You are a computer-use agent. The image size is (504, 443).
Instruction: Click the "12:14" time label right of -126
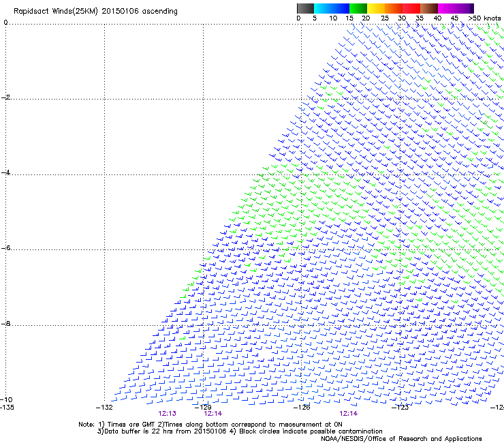pos(349,414)
